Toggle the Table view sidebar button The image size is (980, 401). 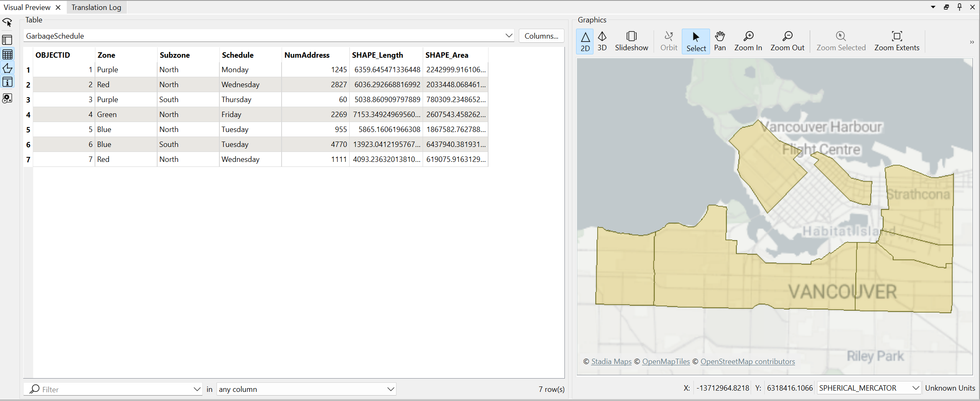(7, 54)
